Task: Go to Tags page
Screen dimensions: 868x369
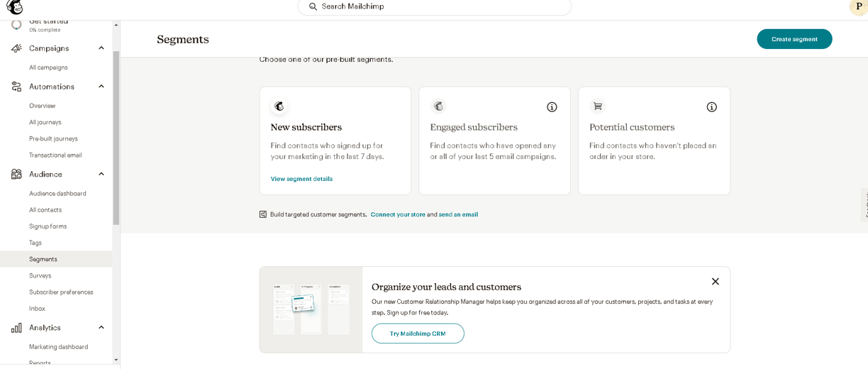Action: click(x=35, y=243)
